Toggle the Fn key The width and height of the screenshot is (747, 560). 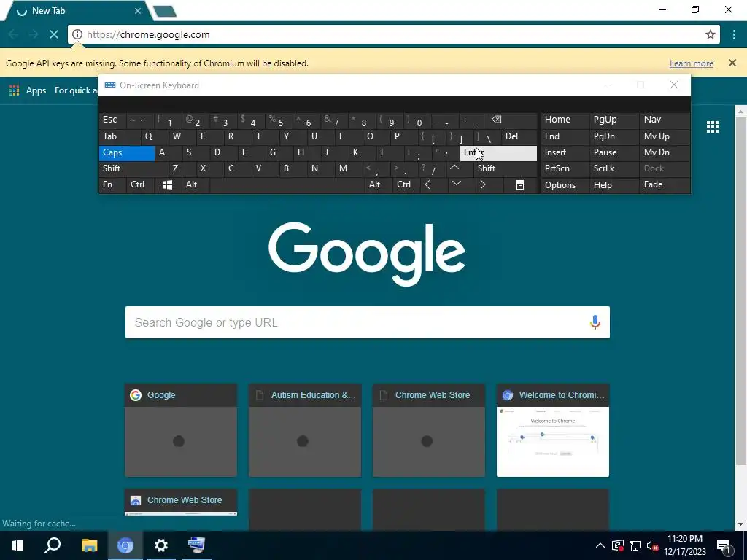coord(112,184)
